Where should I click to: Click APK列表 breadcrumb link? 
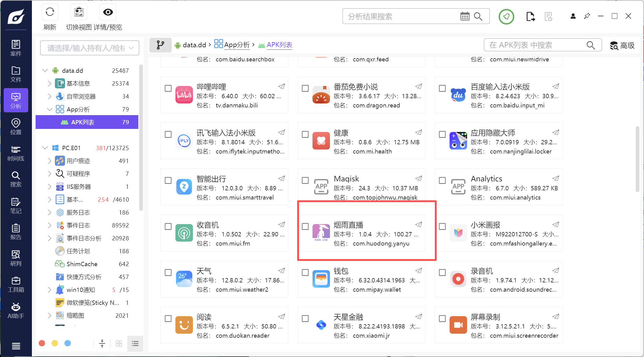[x=279, y=45]
